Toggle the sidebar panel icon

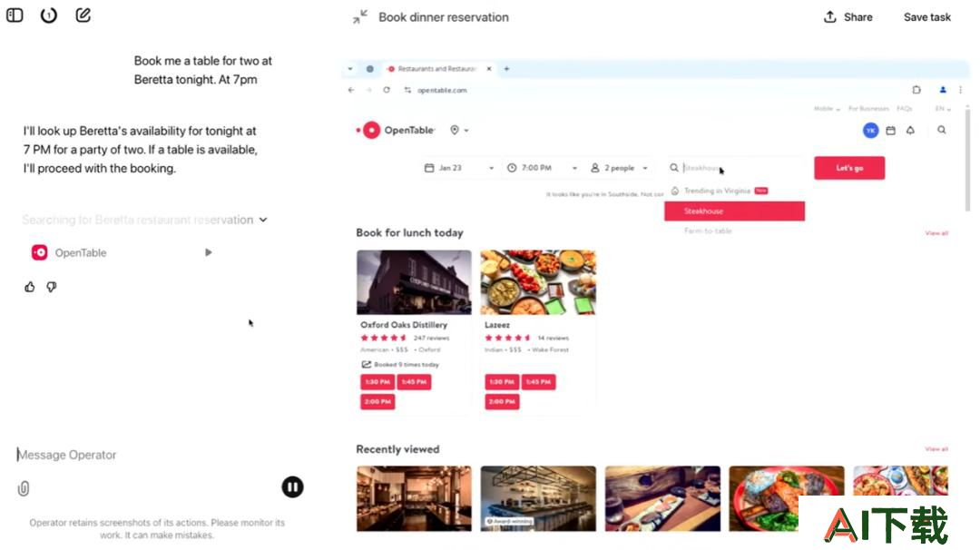coord(15,15)
